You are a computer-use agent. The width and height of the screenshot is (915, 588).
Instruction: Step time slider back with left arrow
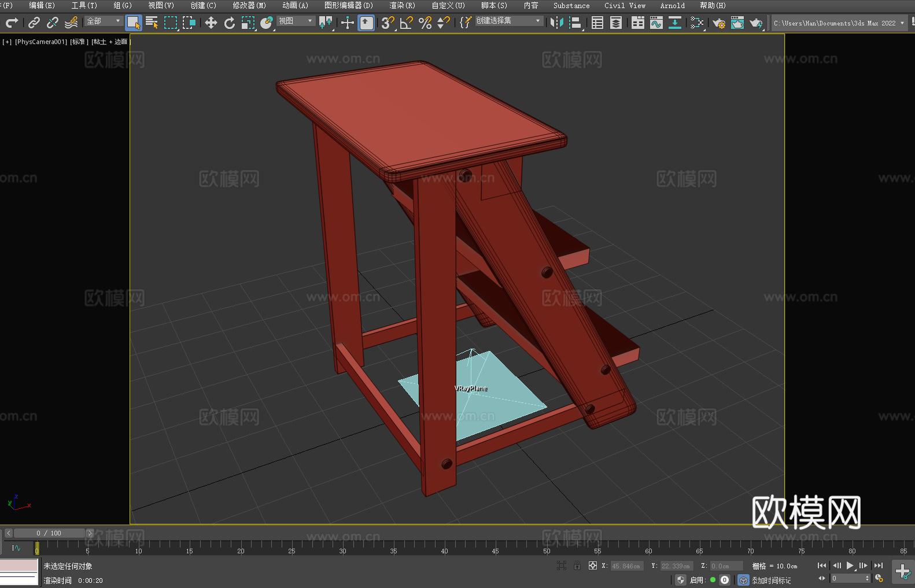[8, 533]
